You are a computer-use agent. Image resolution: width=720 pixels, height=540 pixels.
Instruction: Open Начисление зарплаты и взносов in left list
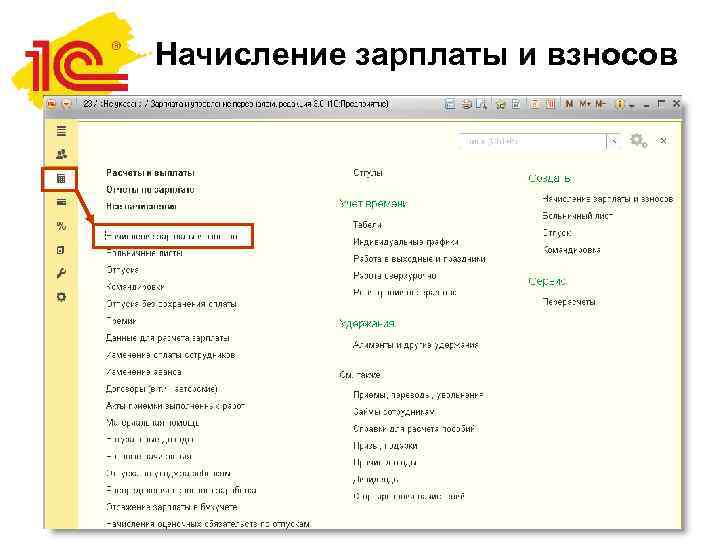point(171,236)
